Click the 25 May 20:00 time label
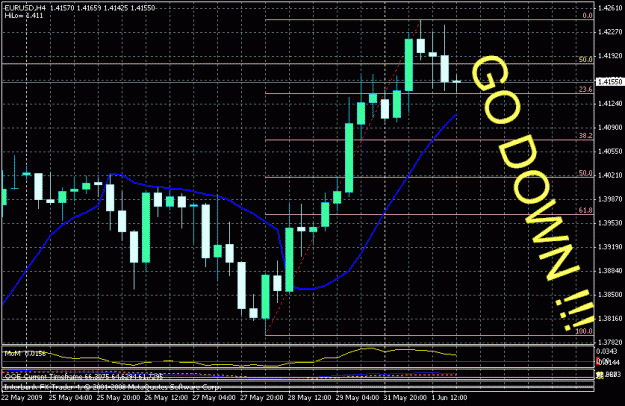The height and width of the screenshot is (406, 625). pyautogui.click(x=118, y=398)
